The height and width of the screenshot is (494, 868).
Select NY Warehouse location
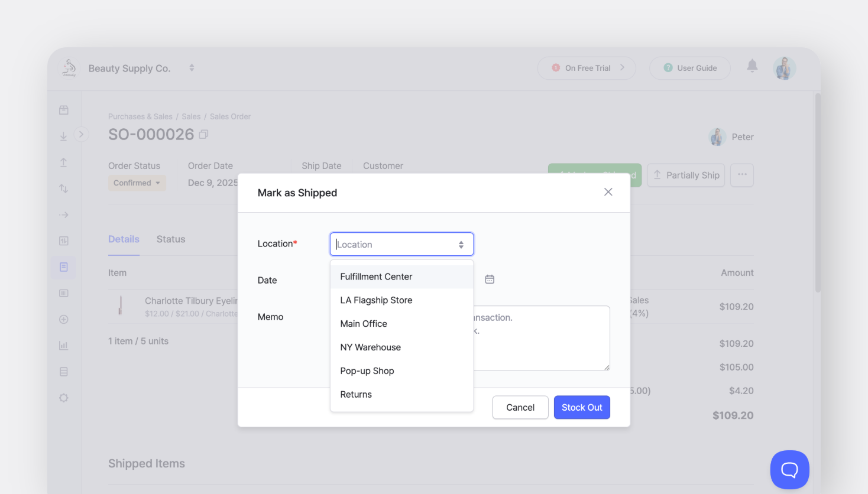pos(370,347)
